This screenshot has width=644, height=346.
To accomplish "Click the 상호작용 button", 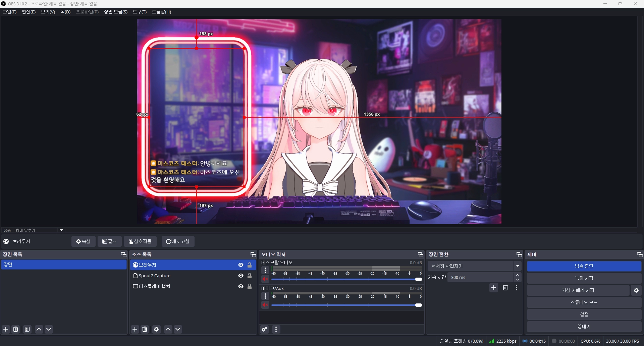I will click(x=140, y=241).
